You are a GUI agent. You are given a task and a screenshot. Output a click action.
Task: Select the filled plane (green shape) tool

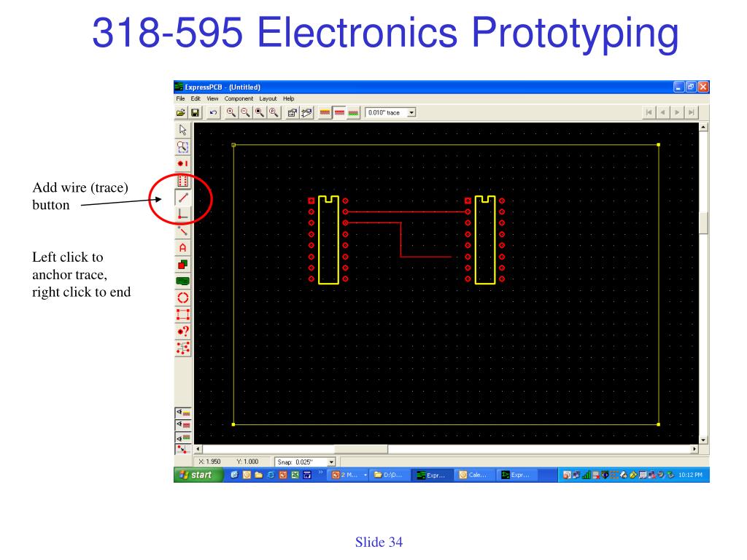tap(183, 281)
